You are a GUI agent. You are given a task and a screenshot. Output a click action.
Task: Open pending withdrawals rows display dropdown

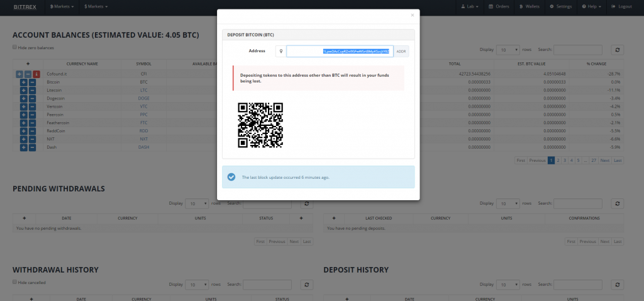197,203
